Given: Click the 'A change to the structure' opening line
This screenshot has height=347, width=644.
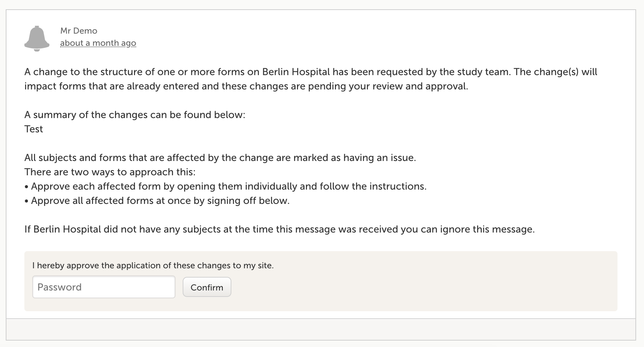Looking at the screenshot, I should click(143, 72).
